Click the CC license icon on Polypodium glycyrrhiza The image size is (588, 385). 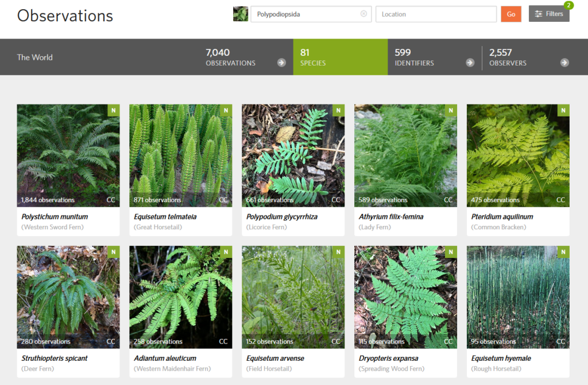[336, 200]
